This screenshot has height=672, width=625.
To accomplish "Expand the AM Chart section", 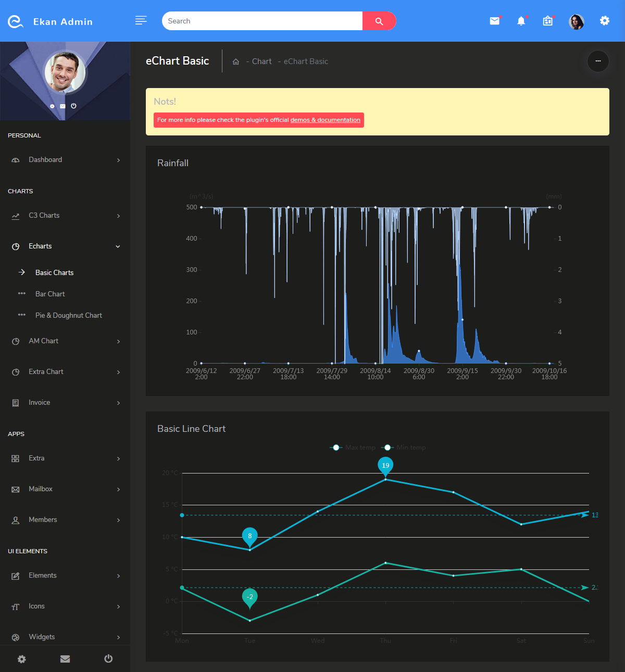I will (x=43, y=341).
